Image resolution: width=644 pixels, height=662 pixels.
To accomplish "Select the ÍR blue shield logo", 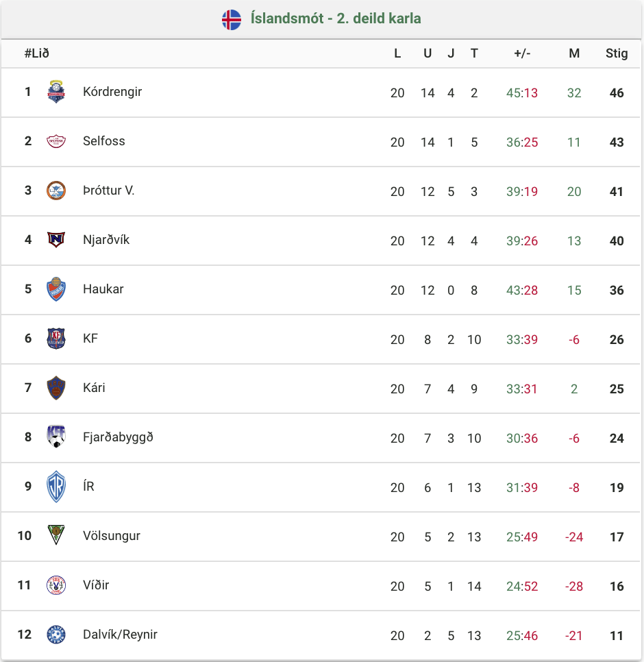I will coord(56,487).
